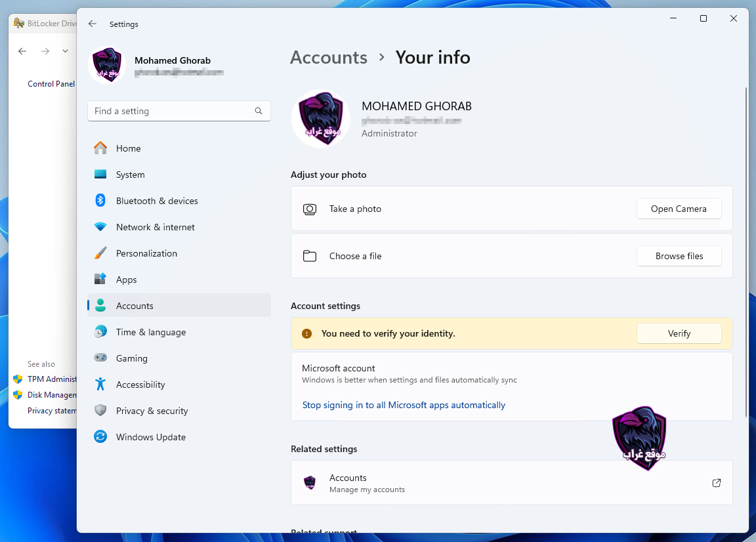
Task: Open Time & language settings
Action: (x=179, y=332)
